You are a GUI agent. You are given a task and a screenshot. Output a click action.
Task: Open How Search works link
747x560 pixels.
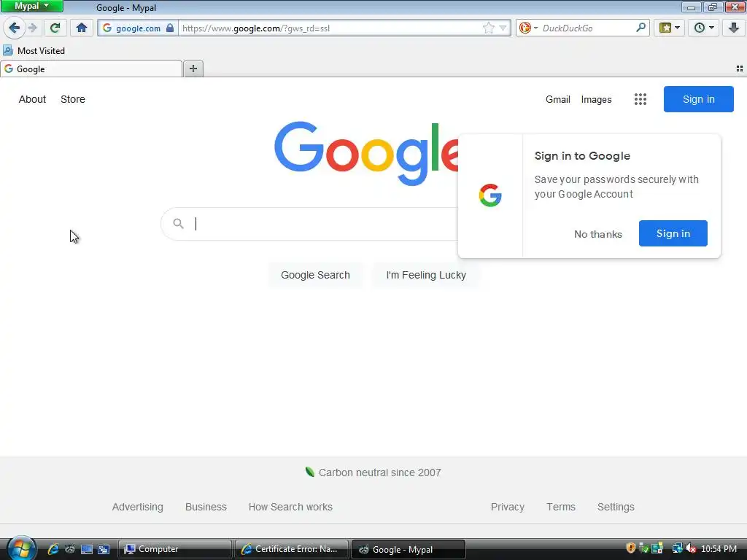pos(290,507)
